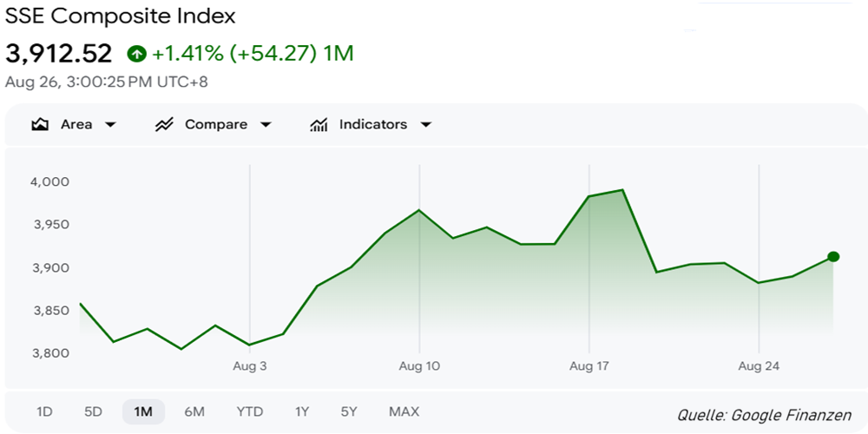868x434 pixels.
Task: Switch to the MAX time range
Action: point(404,411)
